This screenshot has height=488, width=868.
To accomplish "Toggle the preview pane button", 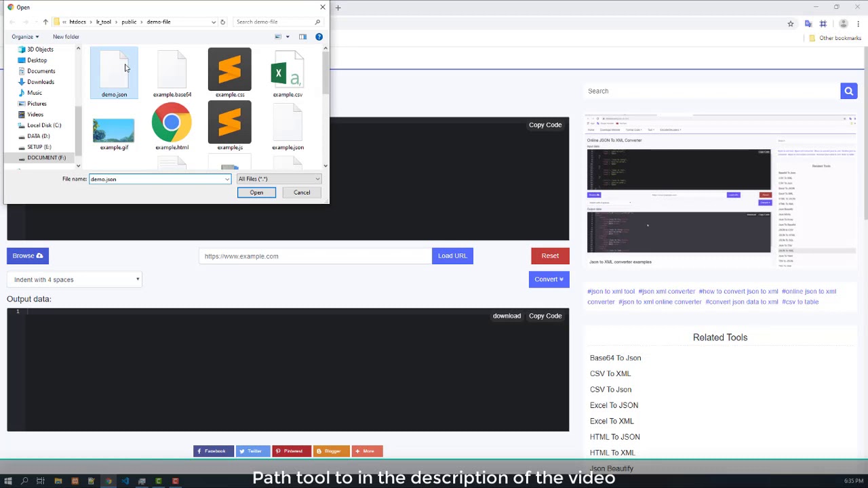I will click(302, 37).
